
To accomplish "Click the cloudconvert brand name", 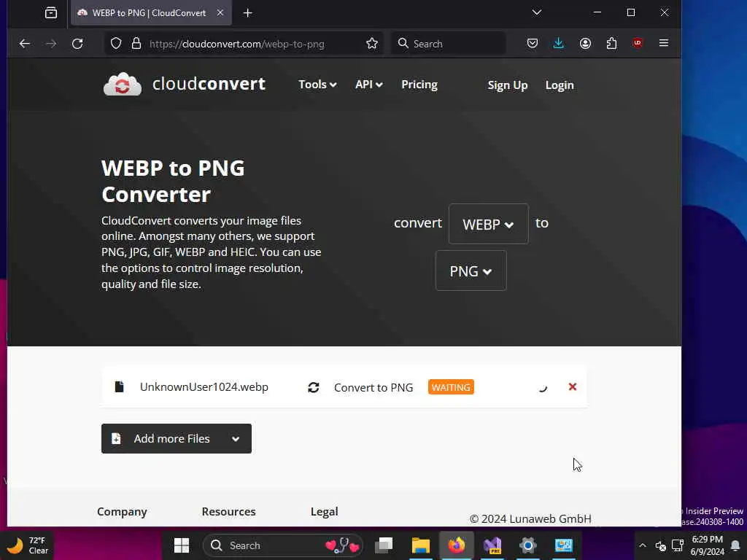I will click(209, 84).
